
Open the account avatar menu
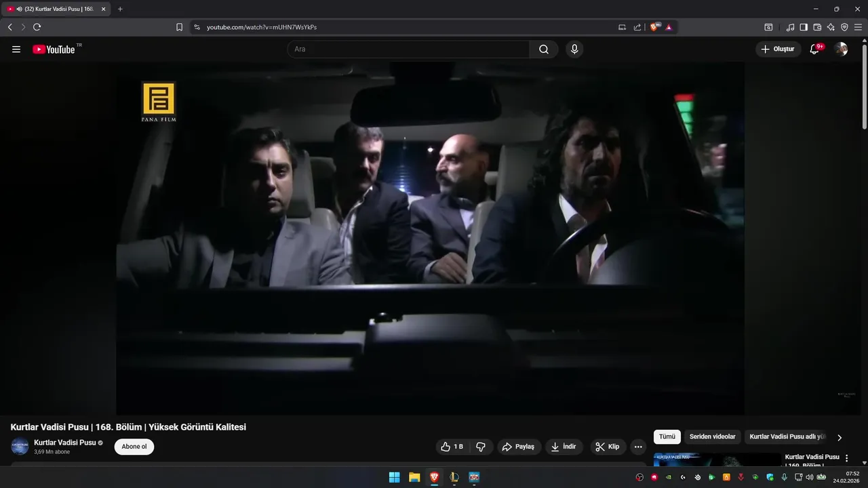(841, 49)
